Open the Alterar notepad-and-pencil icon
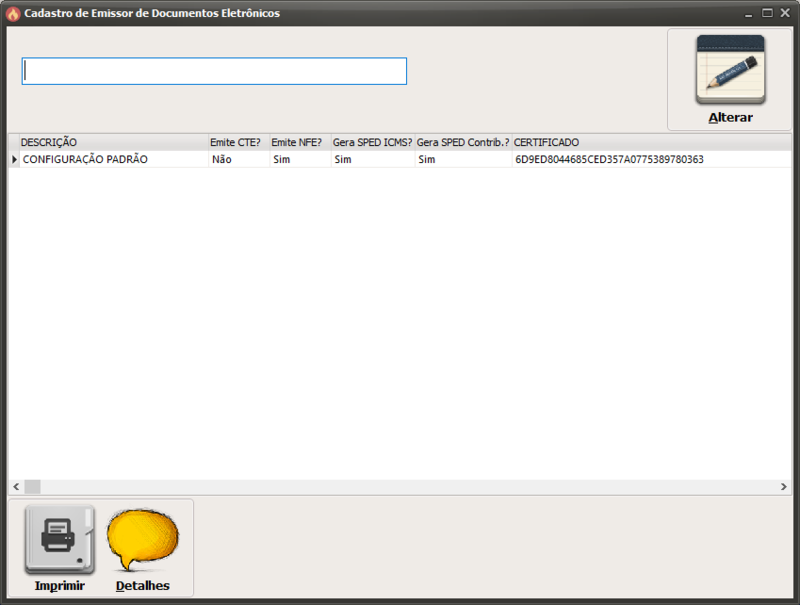 [730, 70]
